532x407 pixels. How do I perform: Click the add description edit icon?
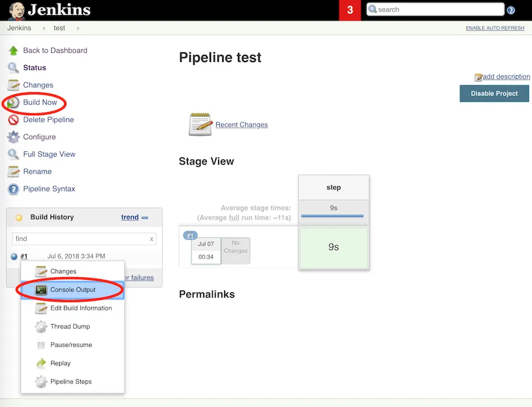pyautogui.click(x=478, y=77)
